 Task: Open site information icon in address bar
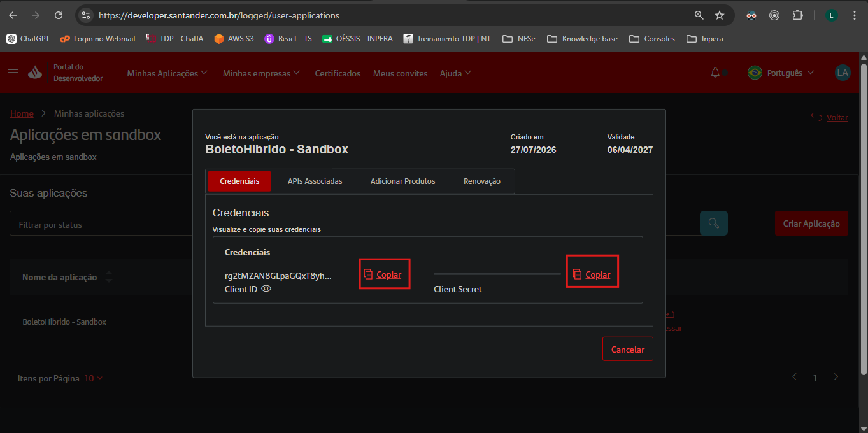pyautogui.click(x=87, y=15)
